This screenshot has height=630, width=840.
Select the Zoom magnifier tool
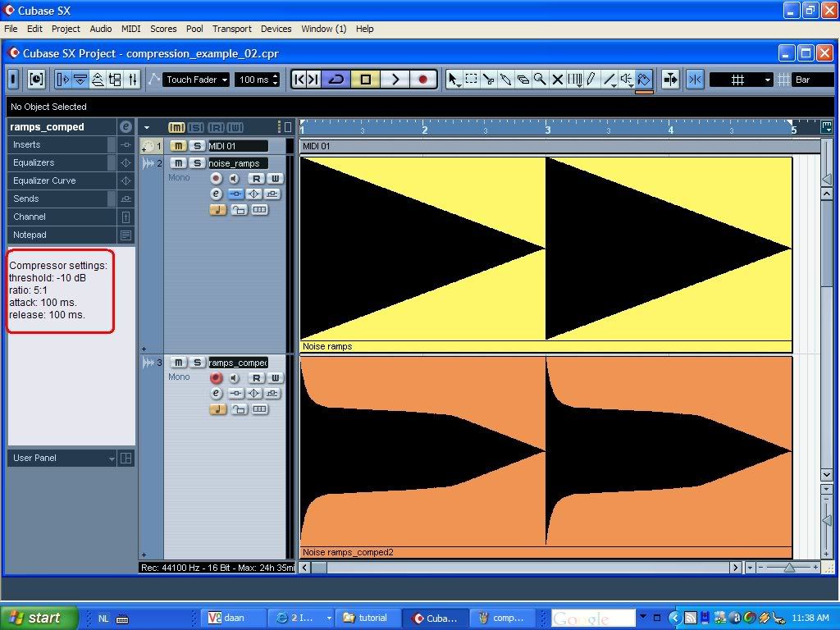540,80
